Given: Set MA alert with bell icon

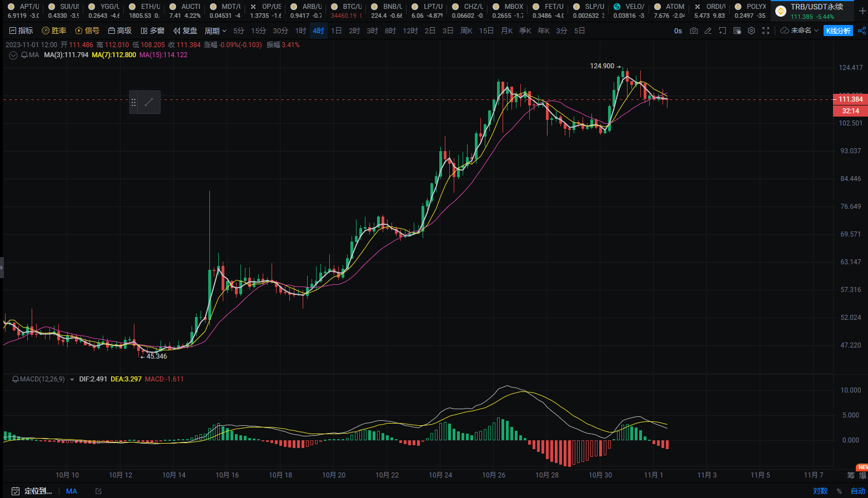Looking at the screenshot, I should click(24, 55).
